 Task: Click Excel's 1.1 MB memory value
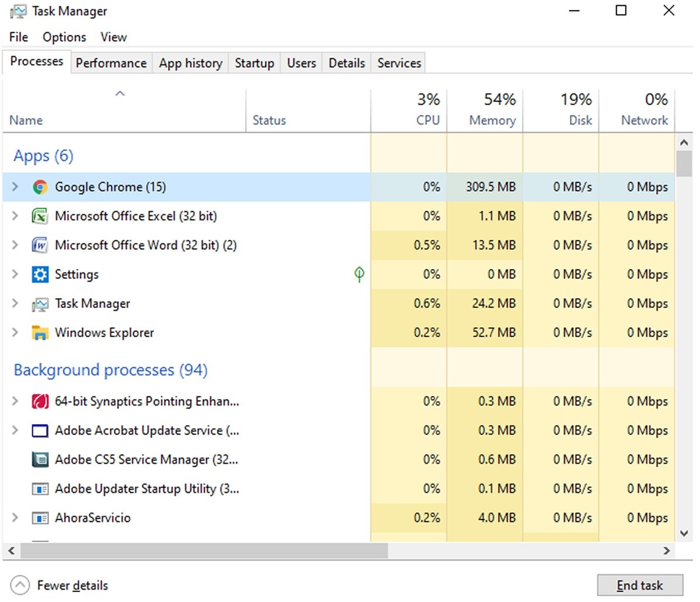coord(497,216)
